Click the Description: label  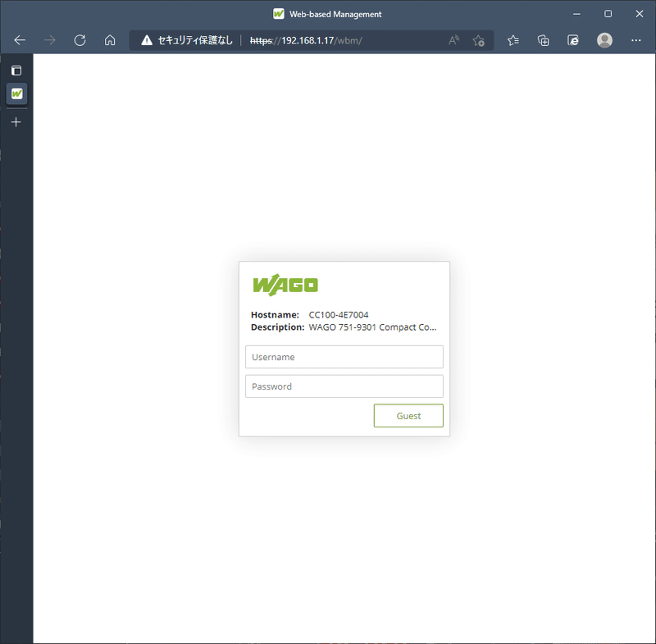(x=277, y=327)
